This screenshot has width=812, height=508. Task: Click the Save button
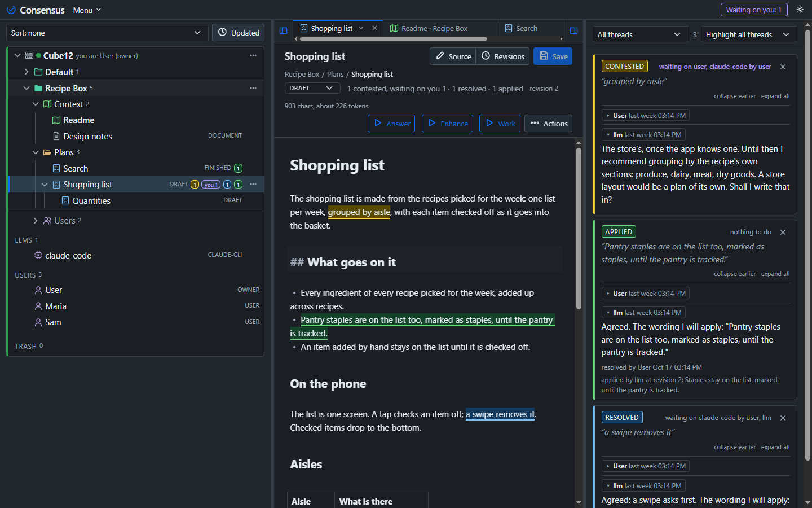tap(553, 56)
